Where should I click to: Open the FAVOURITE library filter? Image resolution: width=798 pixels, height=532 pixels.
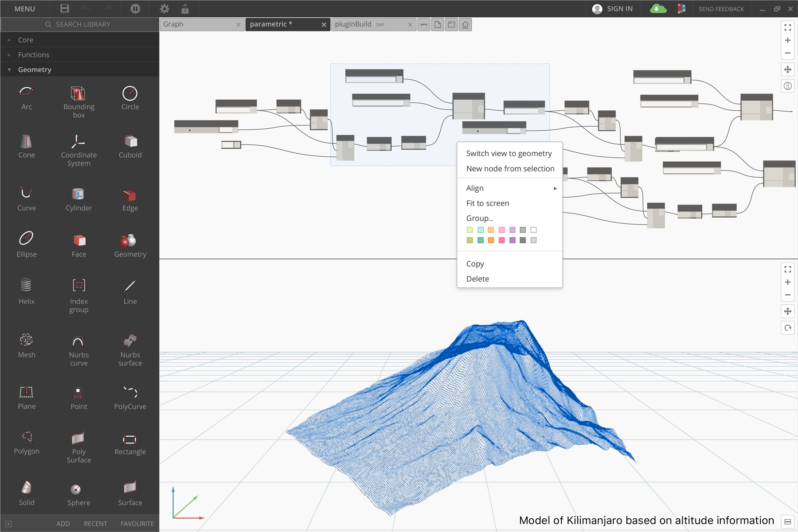(137, 524)
